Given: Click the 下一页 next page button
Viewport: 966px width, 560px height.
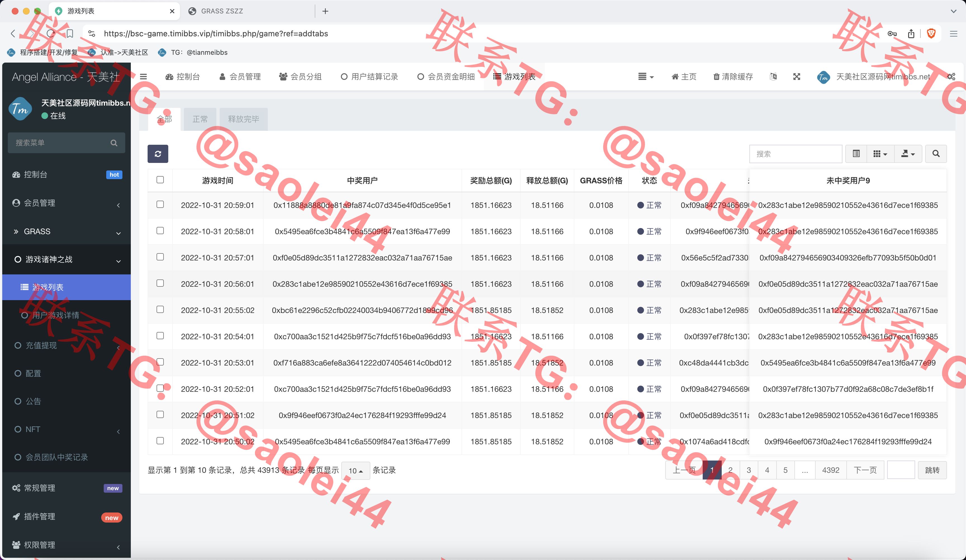Looking at the screenshot, I should (865, 470).
